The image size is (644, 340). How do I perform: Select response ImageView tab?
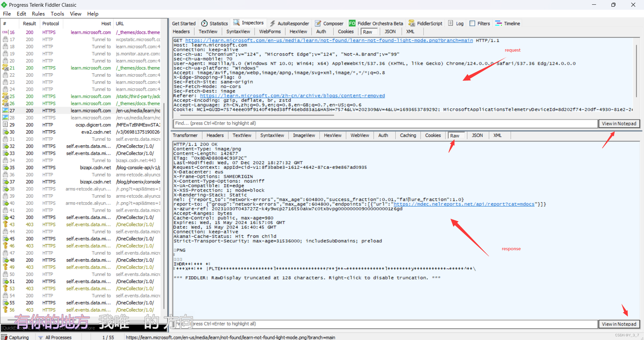304,135
